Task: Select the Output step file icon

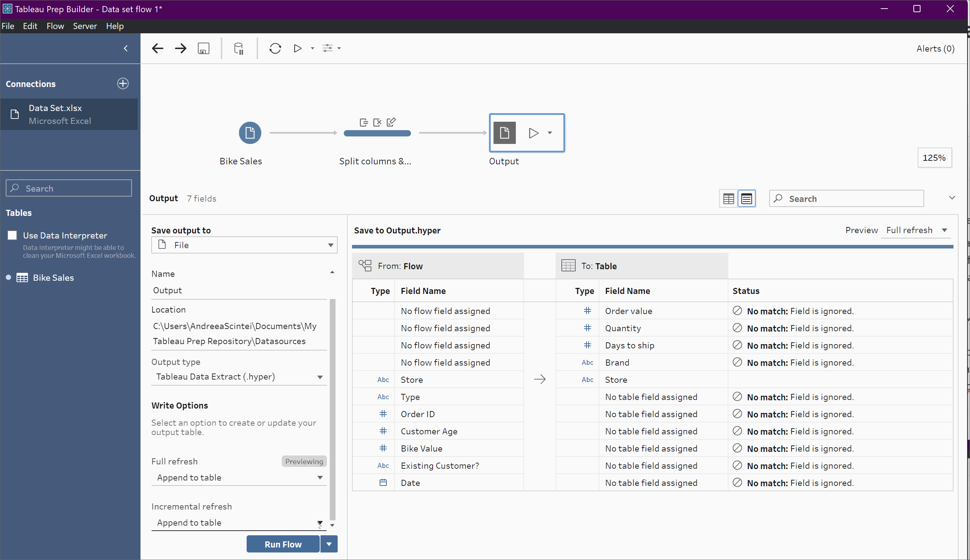Action: [x=504, y=133]
